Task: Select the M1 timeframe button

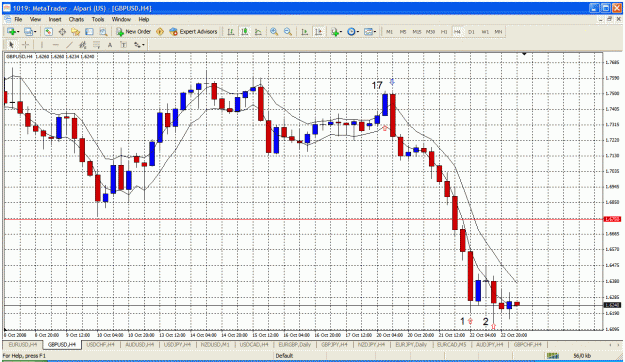Action: click(389, 31)
